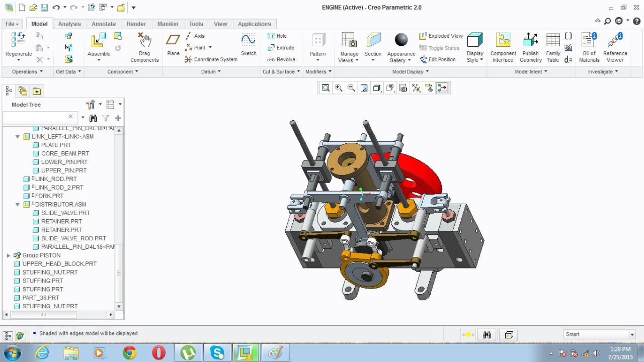Screen dimensions: 644x362
Task: Open the Tools ribbon tab
Action: (x=196, y=24)
